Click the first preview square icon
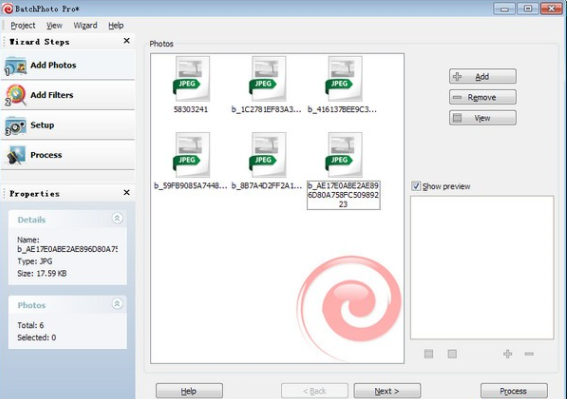 pos(429,354)
